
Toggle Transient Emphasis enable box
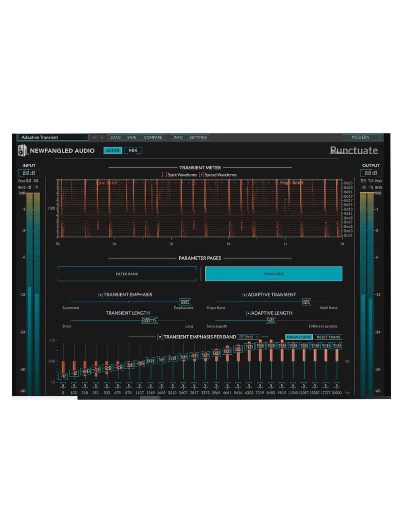(100, 295)
